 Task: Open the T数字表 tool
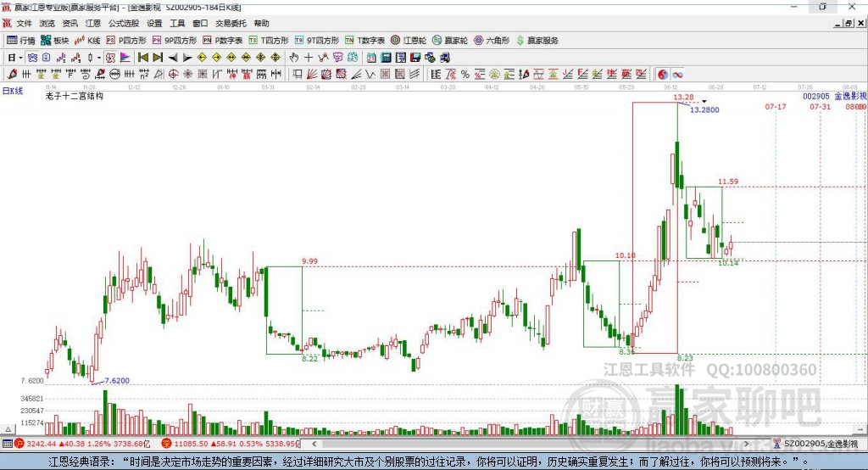(x=364, y=41)
